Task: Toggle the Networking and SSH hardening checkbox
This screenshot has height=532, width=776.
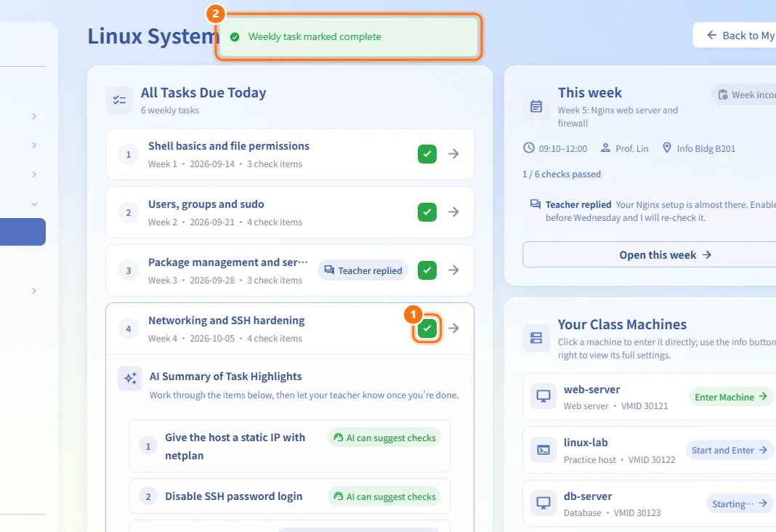Action: click(x=427, y=328)
